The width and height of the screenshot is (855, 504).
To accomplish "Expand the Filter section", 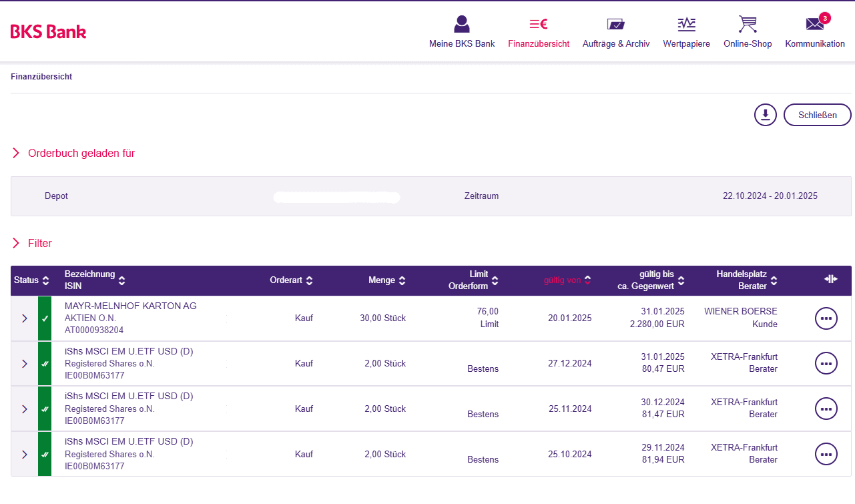I will [32, 243].
